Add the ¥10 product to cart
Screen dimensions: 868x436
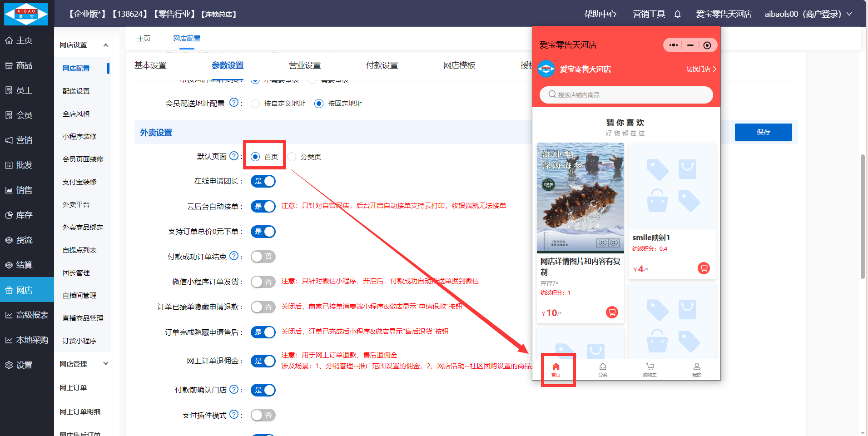click(612, 312)
